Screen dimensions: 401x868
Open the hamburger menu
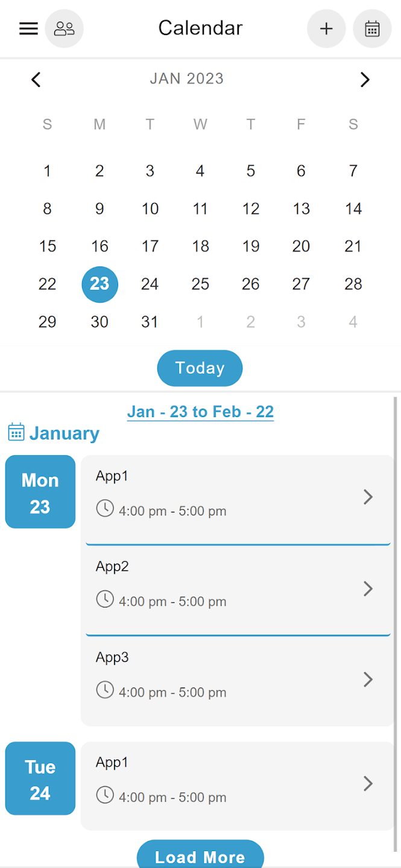(x=28, y=28)
